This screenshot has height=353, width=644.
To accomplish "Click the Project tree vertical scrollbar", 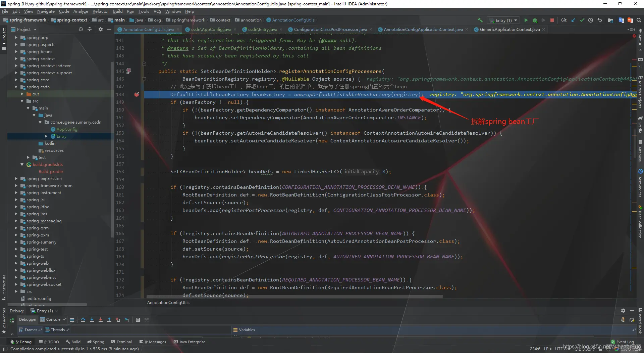I will (x=112, y=149).
